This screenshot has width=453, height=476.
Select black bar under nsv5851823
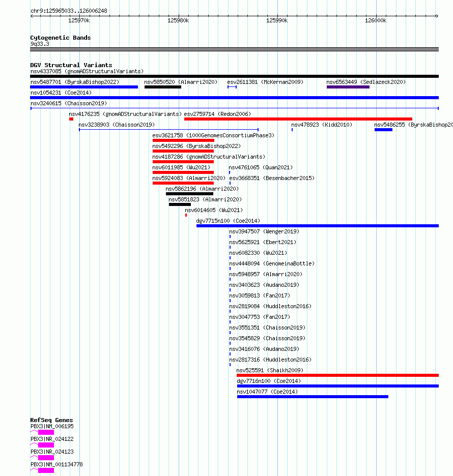tap(180, 204)
